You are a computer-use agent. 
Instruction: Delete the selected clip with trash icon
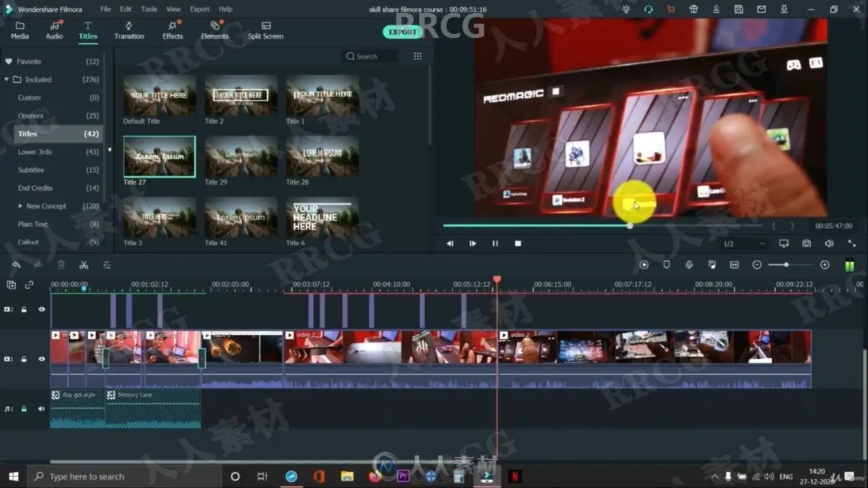[61, 265]
